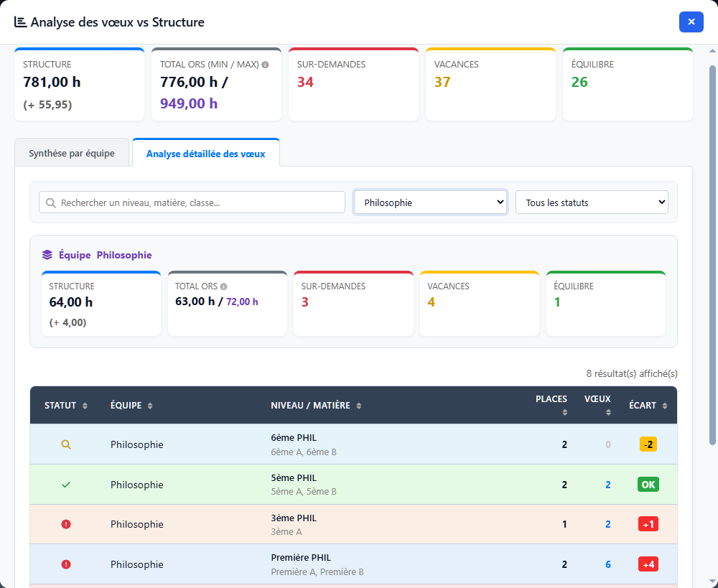Select the Analyse détaillée des vœux tab
The height and width of the screenshot is (588, 718).
(205, 154)
